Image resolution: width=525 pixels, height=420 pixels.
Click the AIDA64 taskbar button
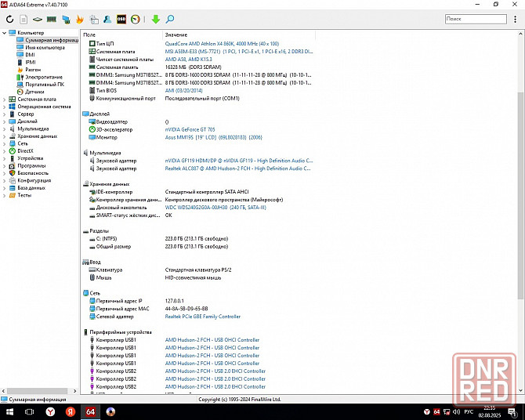90,411
